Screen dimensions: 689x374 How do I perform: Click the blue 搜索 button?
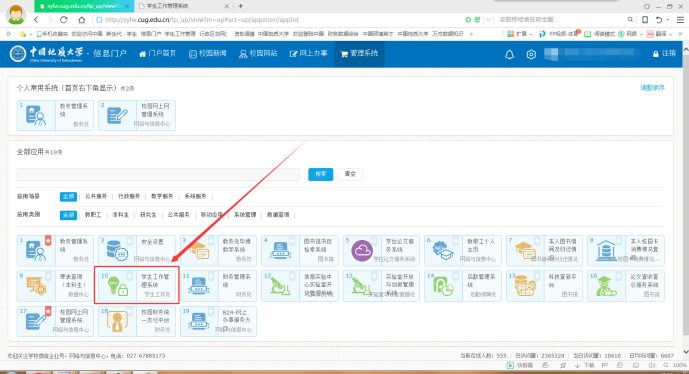[320, 174]
